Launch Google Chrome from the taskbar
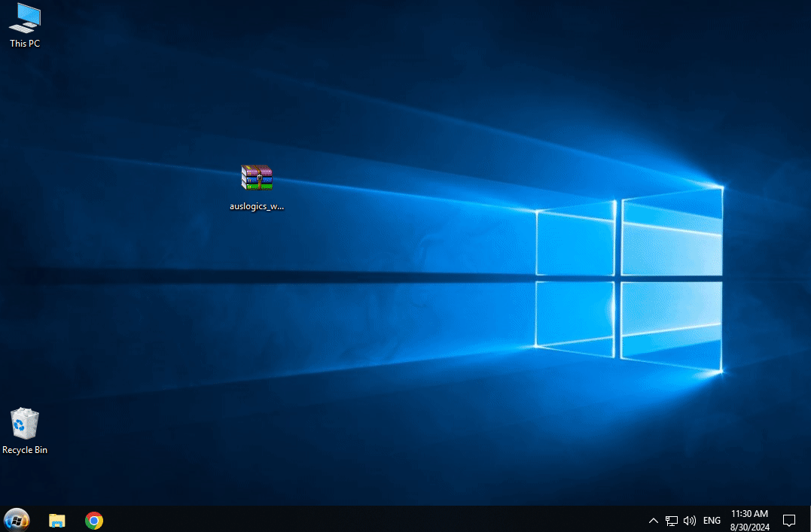 click(94, 520)
